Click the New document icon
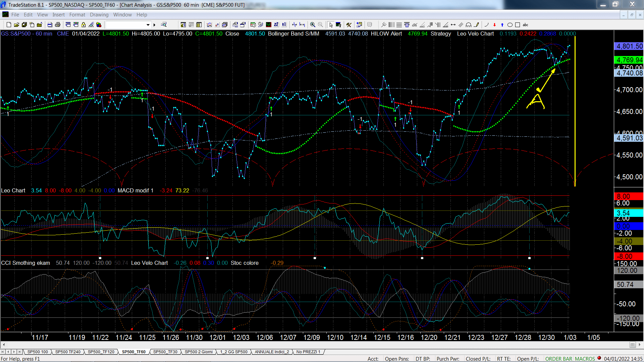 9,25
